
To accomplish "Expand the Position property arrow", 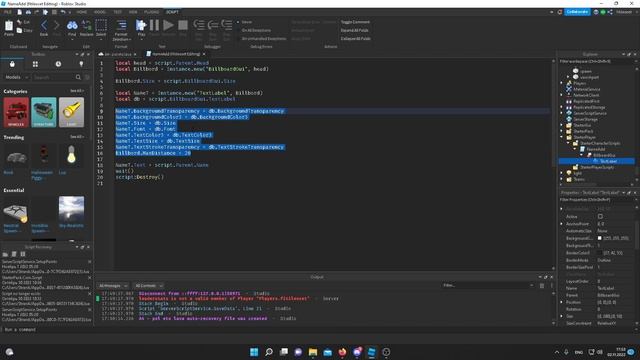I will tap(562, 302).
